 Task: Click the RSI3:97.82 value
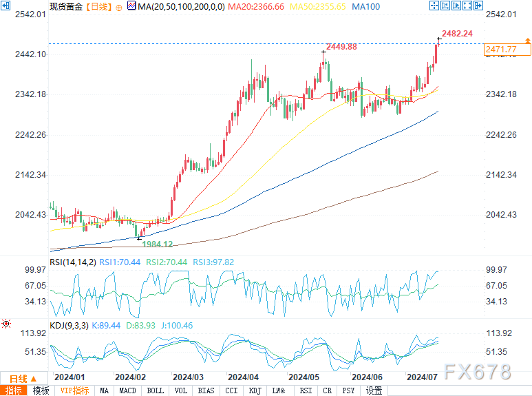click(213, 262)
